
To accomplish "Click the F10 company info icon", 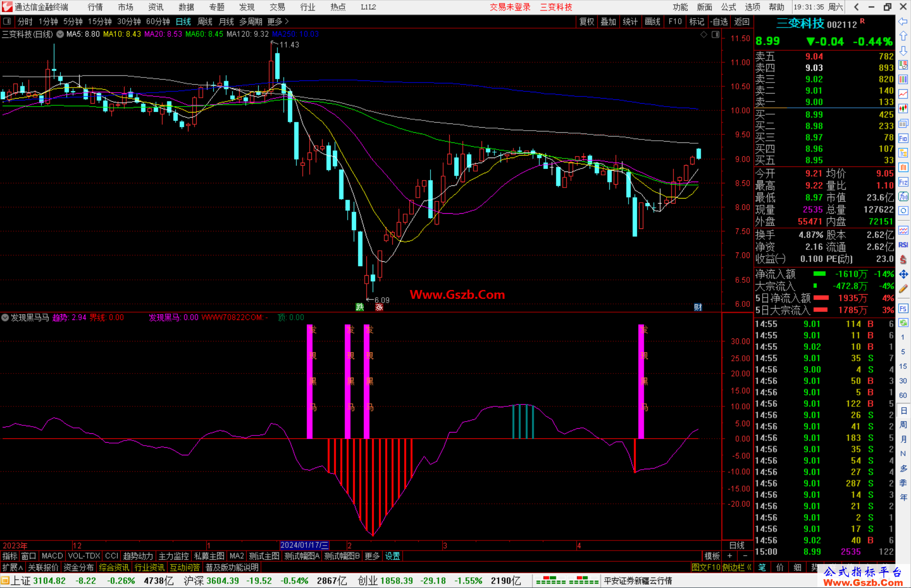I will pos(903,138).
